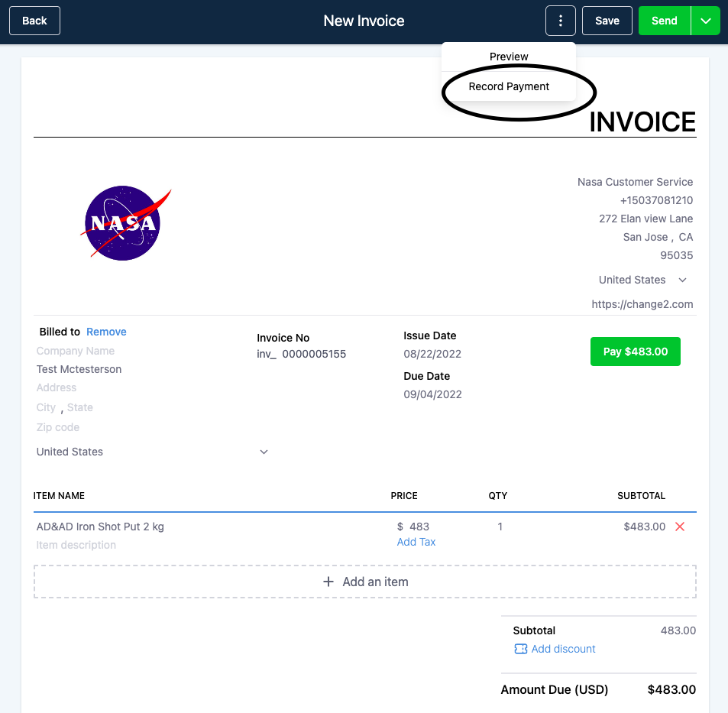Click Add discount link
This screenshot has width=728, height=713.
[x=563, y=649]
